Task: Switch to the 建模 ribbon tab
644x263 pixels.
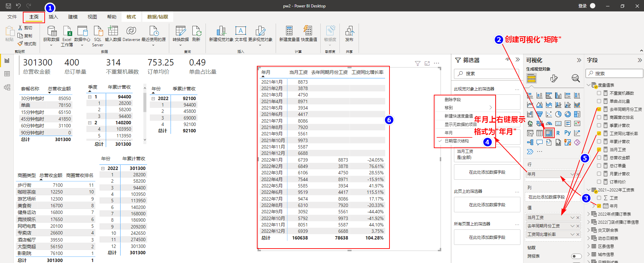Action: click(73, 17)
